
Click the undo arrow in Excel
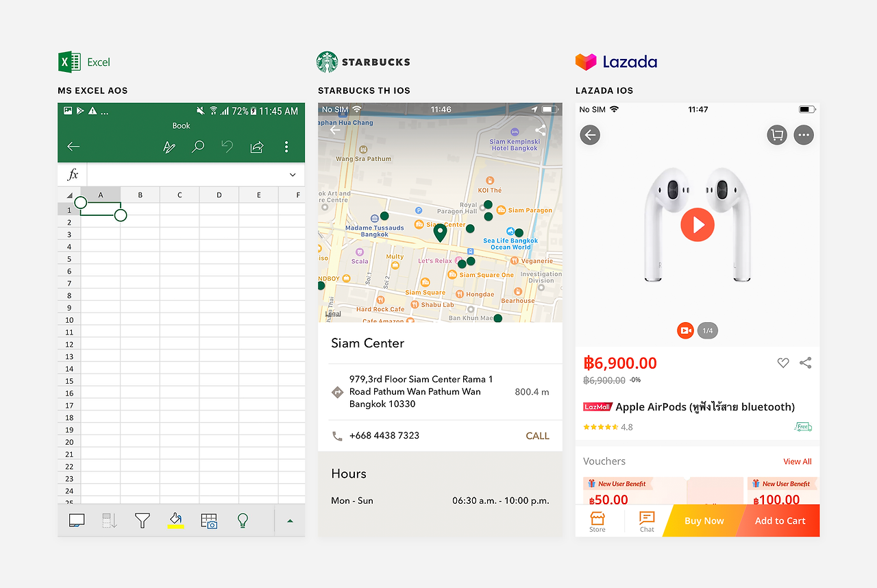(x=227, y=147)
